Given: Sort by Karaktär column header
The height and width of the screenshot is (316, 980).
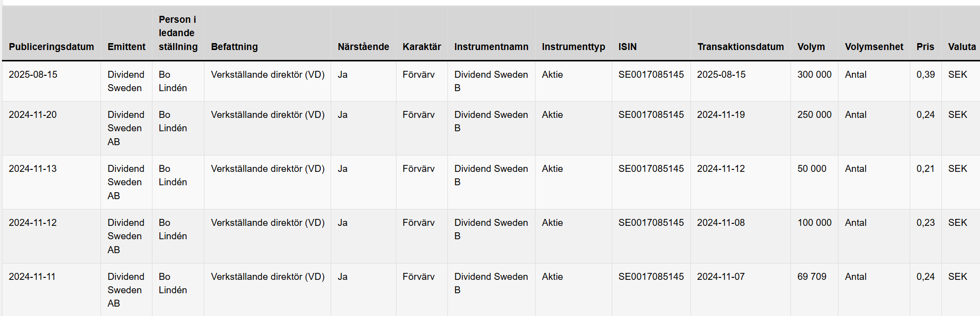Looking at the screenshot, I should pos(422,47).
